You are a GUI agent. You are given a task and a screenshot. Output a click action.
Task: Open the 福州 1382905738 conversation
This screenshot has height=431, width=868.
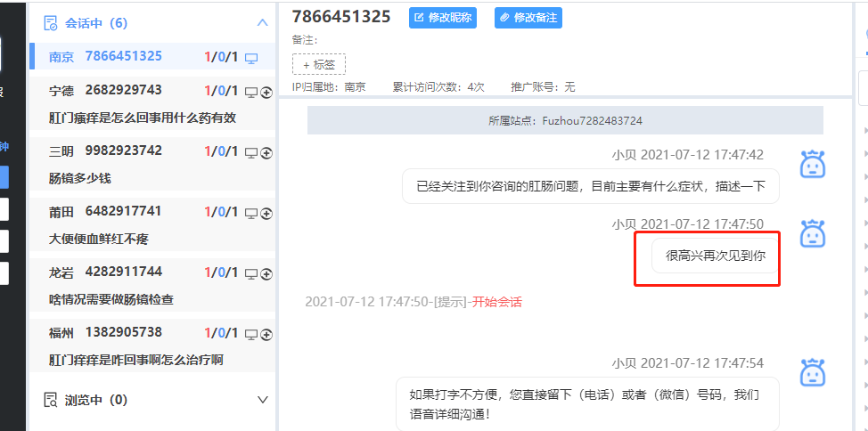point(152,346)
